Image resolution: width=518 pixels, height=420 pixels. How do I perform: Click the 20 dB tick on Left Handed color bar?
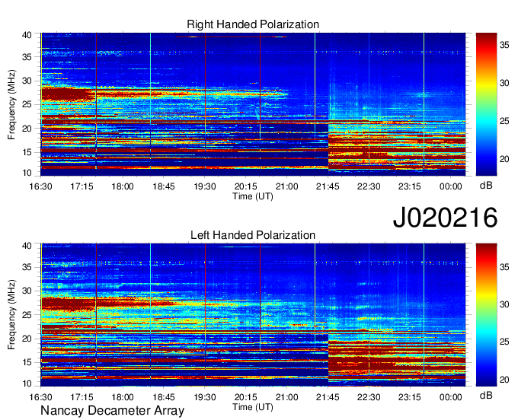(x=504, y=380)
